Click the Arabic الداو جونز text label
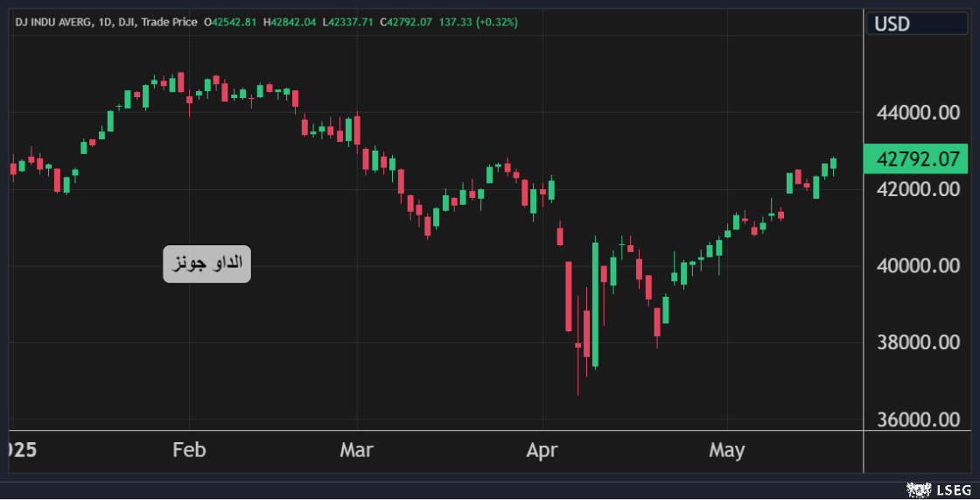Screen dimensions: 980x500 click(x=206, y=264)
